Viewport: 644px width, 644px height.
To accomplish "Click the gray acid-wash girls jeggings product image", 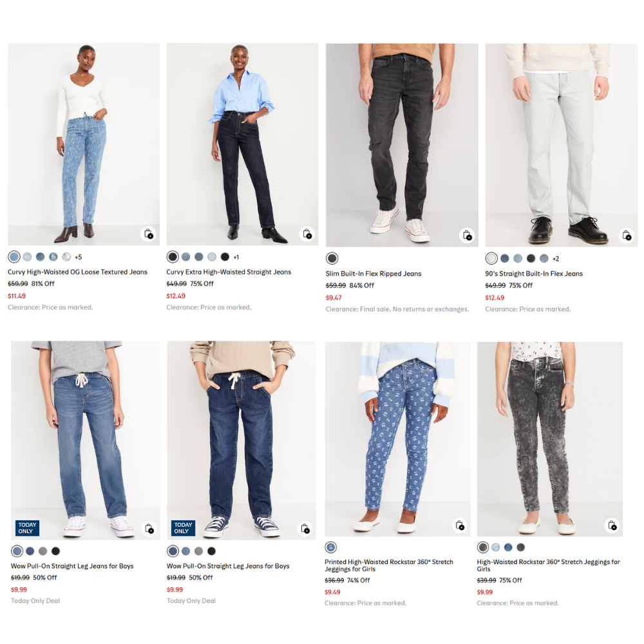I will (x=550, y=439).
